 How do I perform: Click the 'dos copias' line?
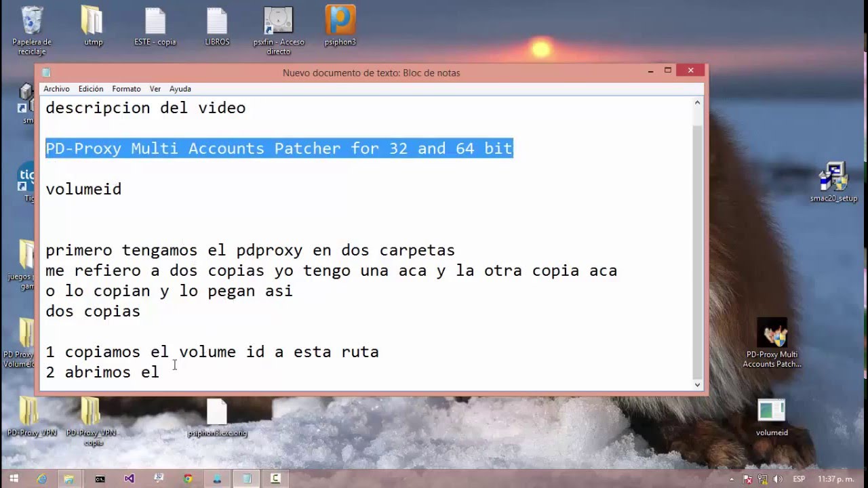pos(93,311)
